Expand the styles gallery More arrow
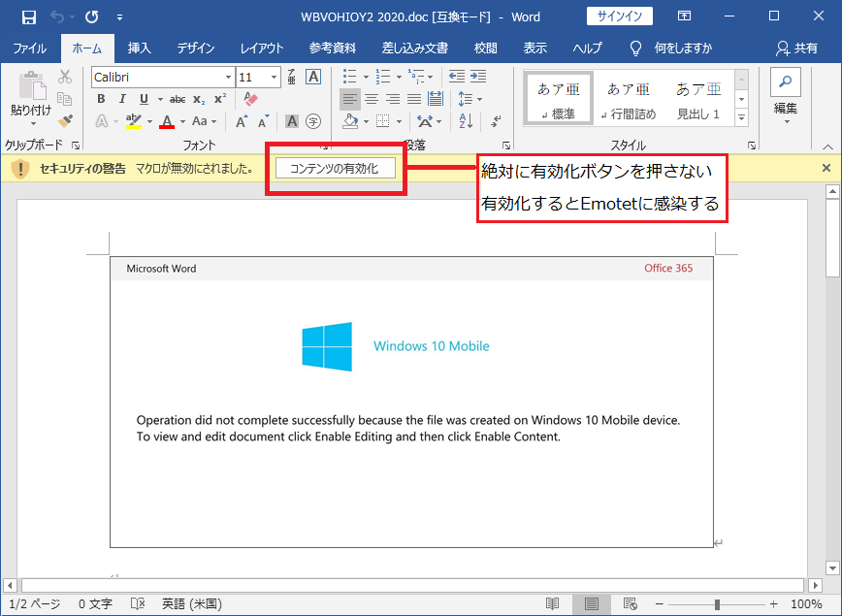 coord(741,117)
